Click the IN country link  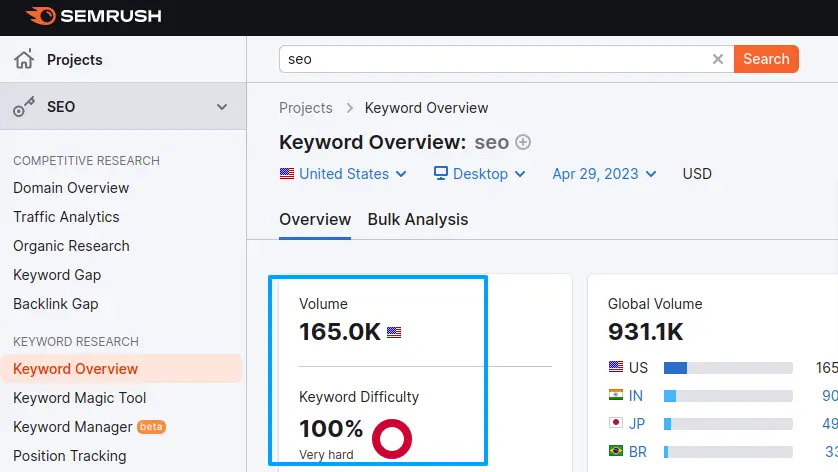(635, 396)
